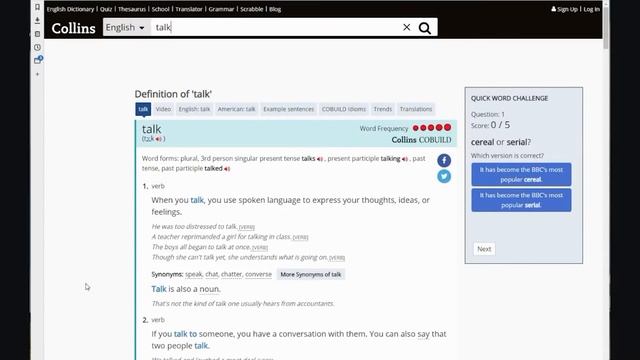Click 'Collins COBUILD' label in the entry header
640x360 pixels.
coord(421,140)
